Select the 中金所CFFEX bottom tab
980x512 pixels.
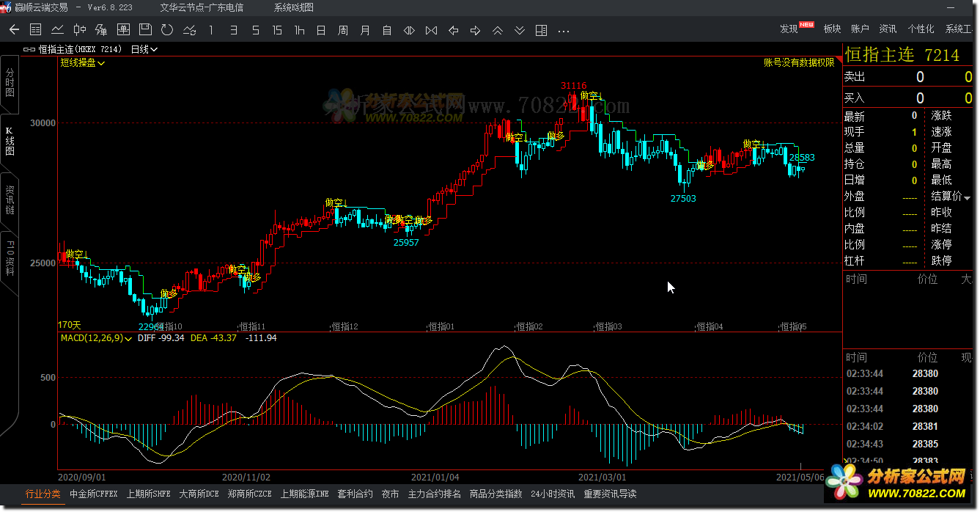(93, 494)
